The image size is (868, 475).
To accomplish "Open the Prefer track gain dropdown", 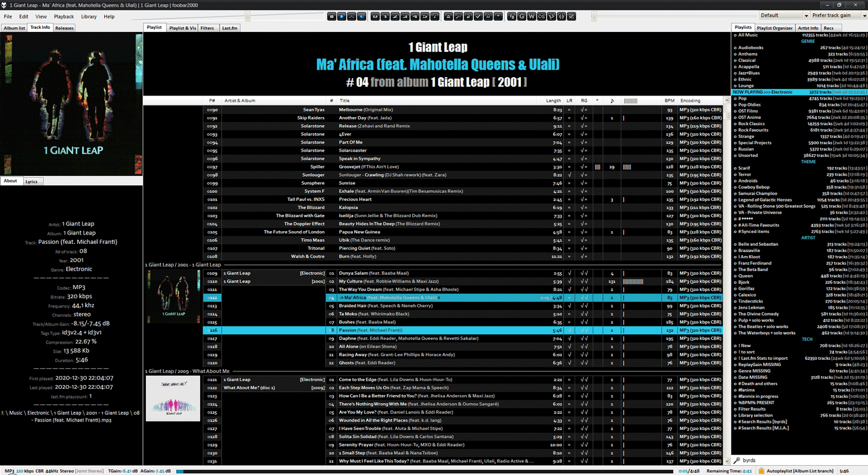I will (838, 16).
